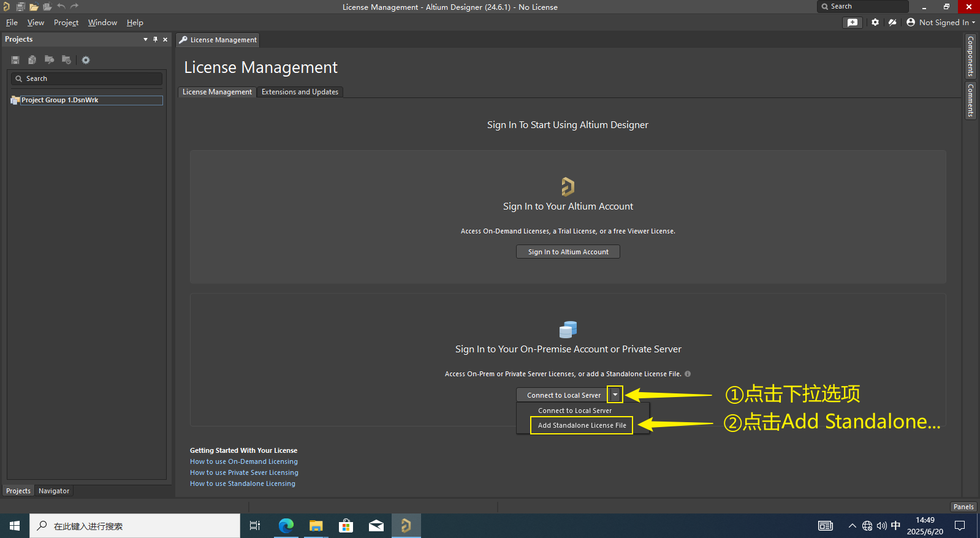Screen dimensions: 980x538
Task: Click the Windows taskbar search box
Action: coord(135,526)
